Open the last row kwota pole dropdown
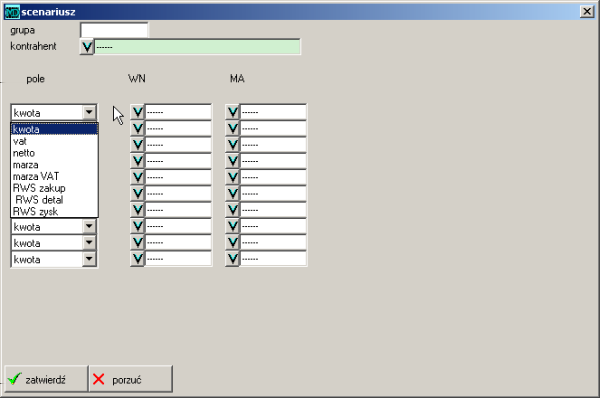 89,259
